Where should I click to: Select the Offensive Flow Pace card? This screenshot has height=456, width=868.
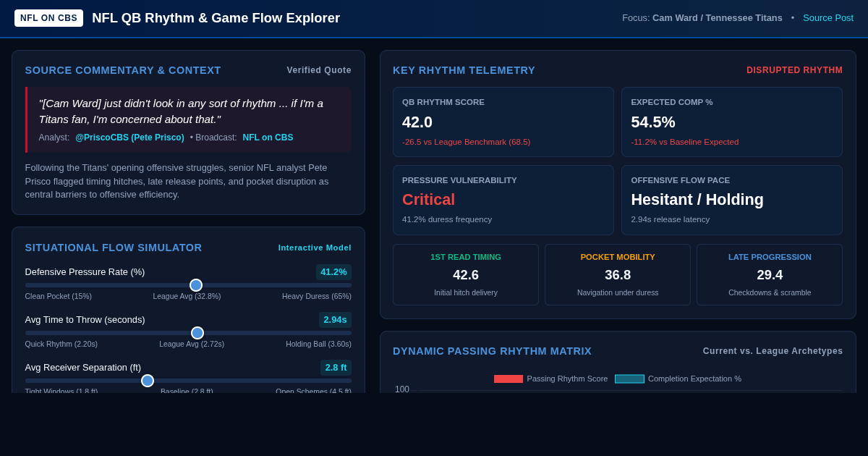point(732,200)
